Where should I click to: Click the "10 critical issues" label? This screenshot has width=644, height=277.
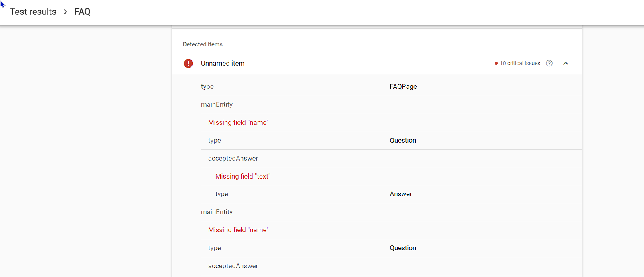[x=520, y=63]
